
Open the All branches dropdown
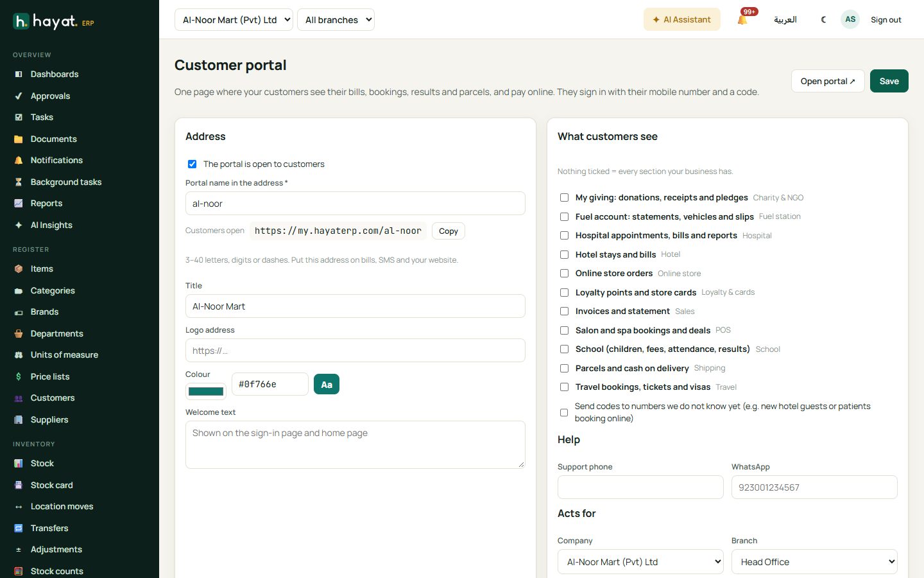[x=336, y=20]
